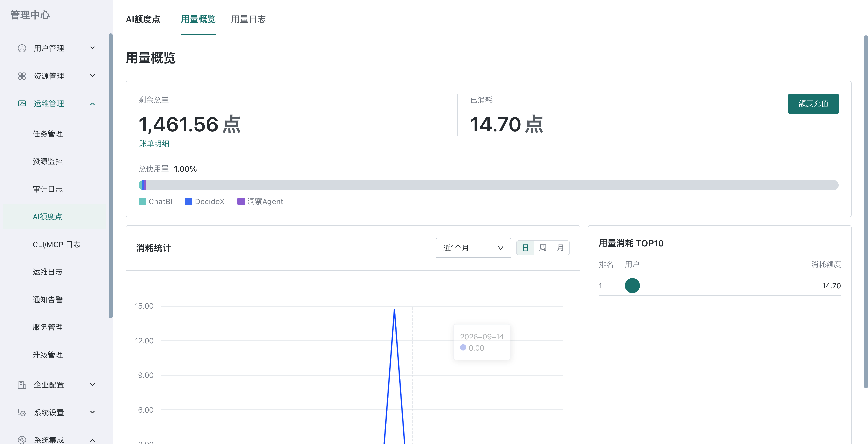Click the 排名 column header
The image size is (868, 444).
[x=606, y=264]
